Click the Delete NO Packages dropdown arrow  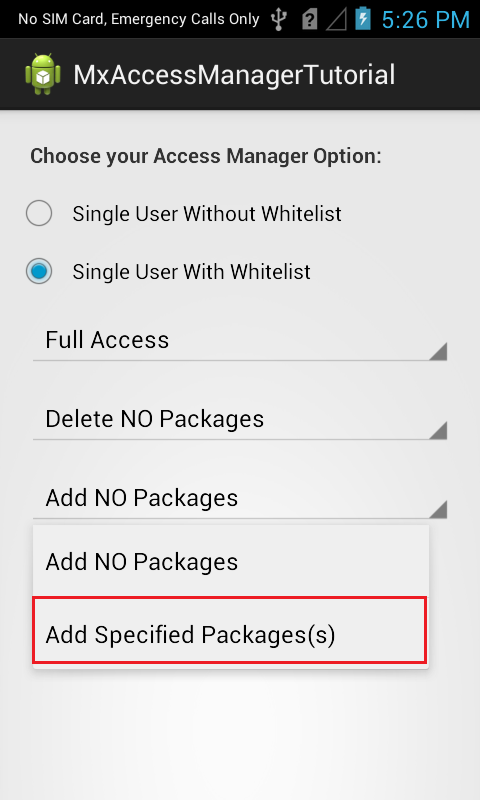tap(438, 430)
